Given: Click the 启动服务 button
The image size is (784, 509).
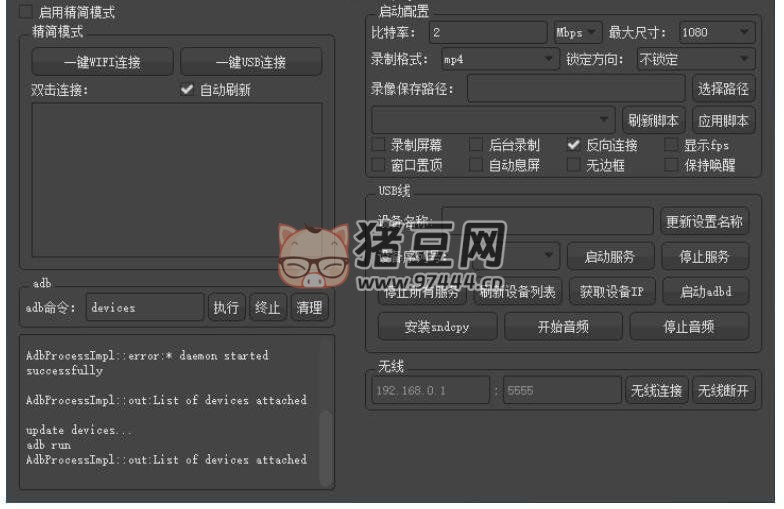Looking at the screenshot, I should 610,256.
